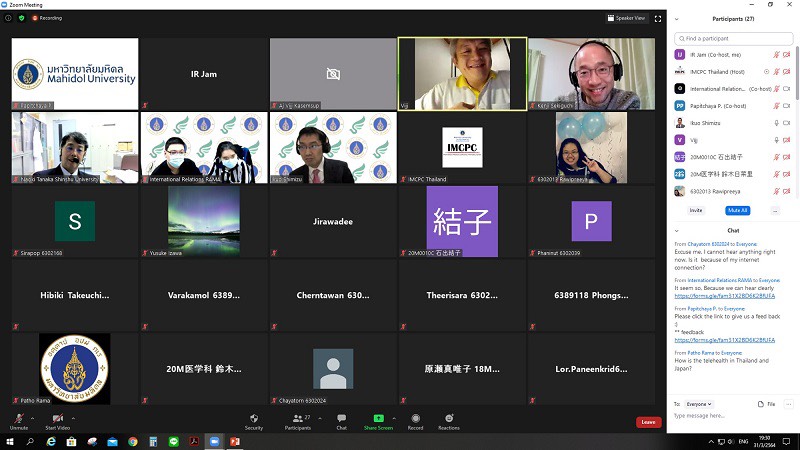Toggle microphone for Ikuo Shimizu in participant list
This screenshot has width=800, height=450.
pyautogui.click(x=775, y=123)
